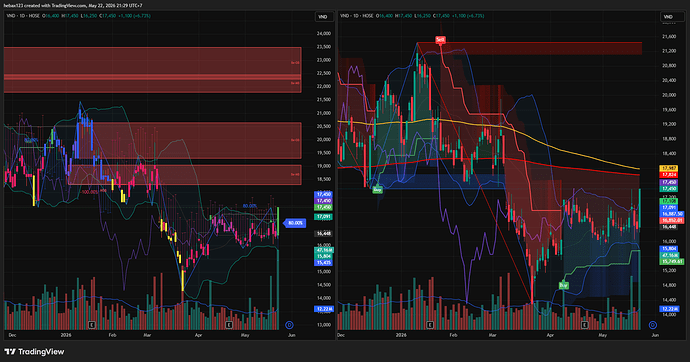Click the right chart's Apr time axis label

pos(550,335)
